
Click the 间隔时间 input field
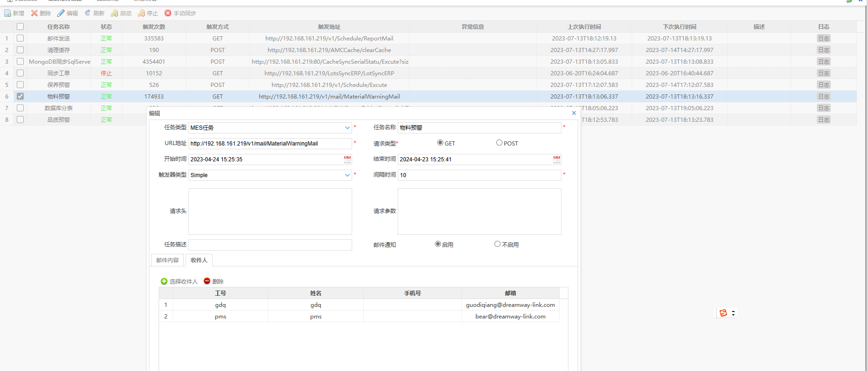479,175
